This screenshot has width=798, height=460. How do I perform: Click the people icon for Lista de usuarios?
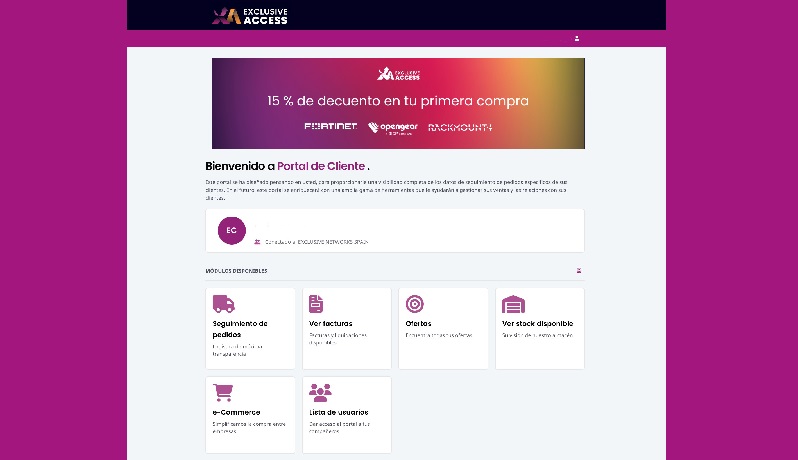(x=320, y=392)
